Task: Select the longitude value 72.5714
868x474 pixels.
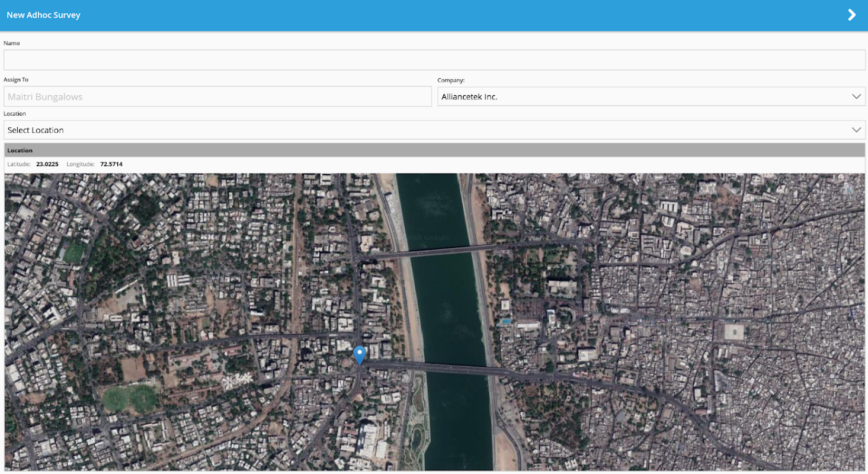Action: coord(111,164)
